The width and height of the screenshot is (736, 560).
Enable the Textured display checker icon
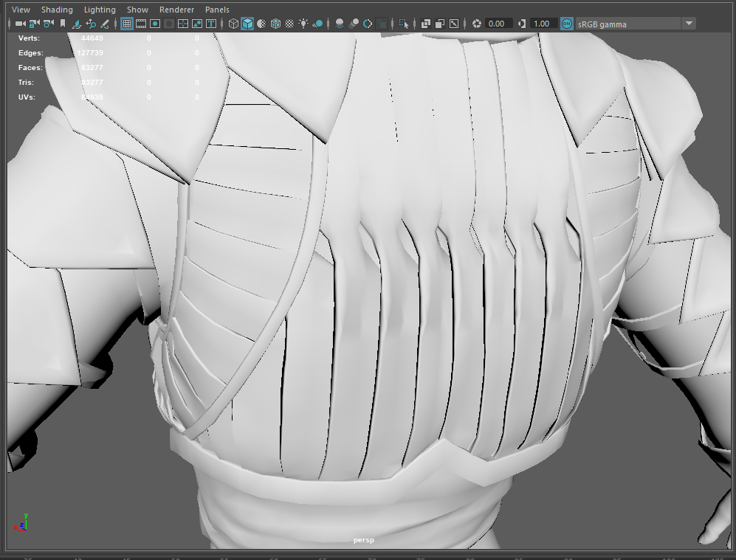coord(289,24)
